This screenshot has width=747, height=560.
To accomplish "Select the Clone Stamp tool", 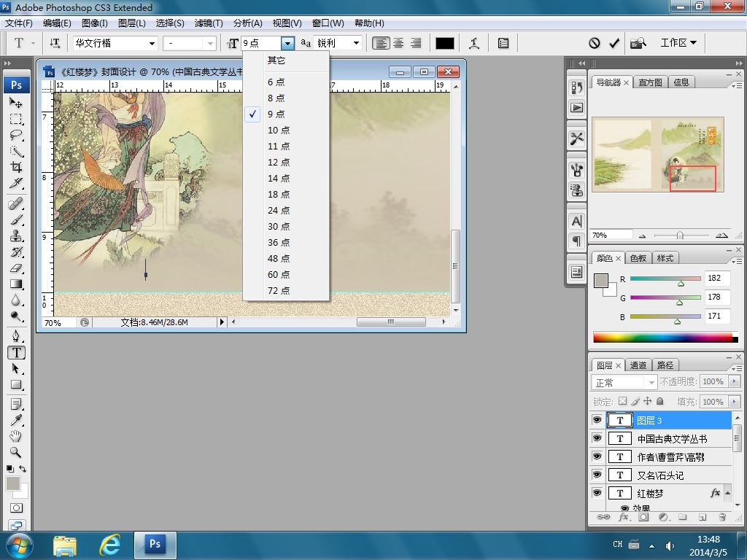I will (x=16, y=236).
